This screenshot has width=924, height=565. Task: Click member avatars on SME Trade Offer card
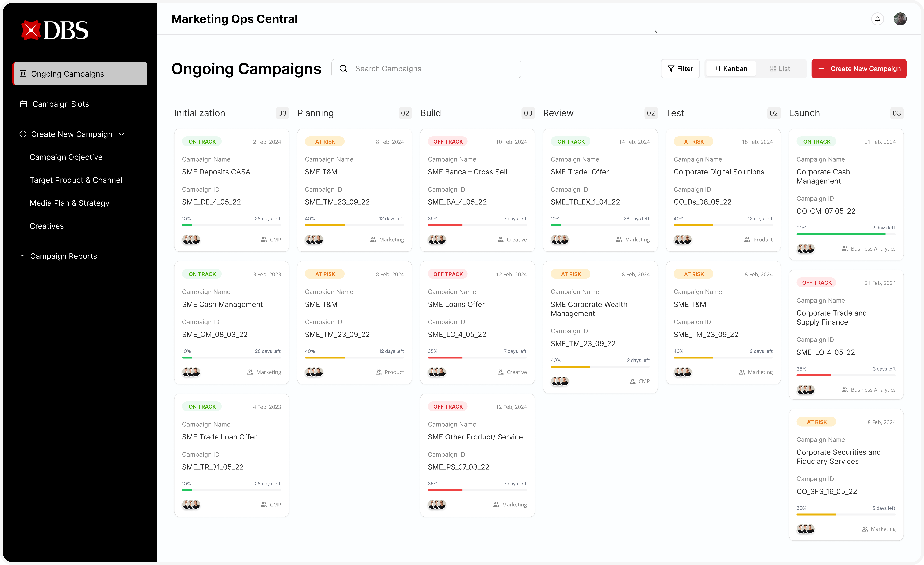pyautogui.click(x=560, y=239)
